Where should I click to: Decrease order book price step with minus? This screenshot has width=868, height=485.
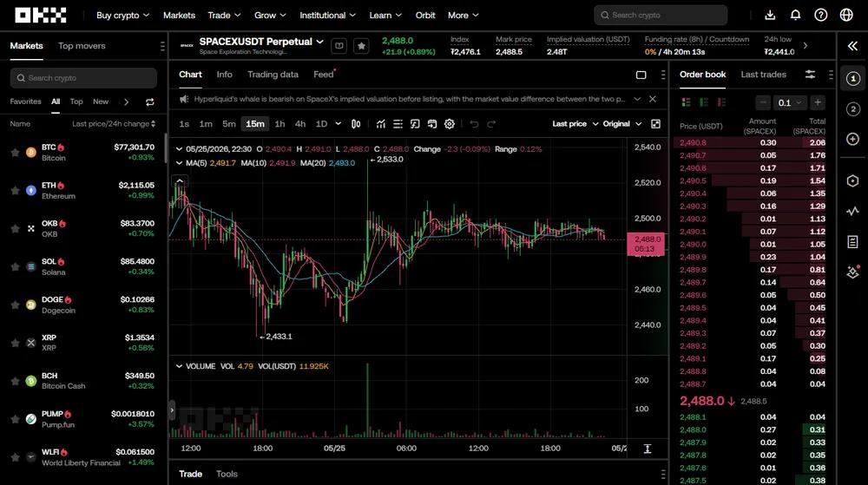click(763, 103)
